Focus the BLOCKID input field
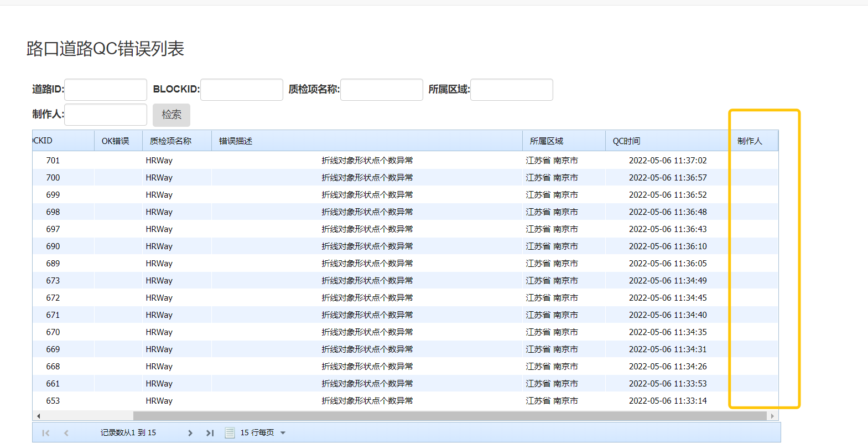Screen dimensions: 868x443 242,90
